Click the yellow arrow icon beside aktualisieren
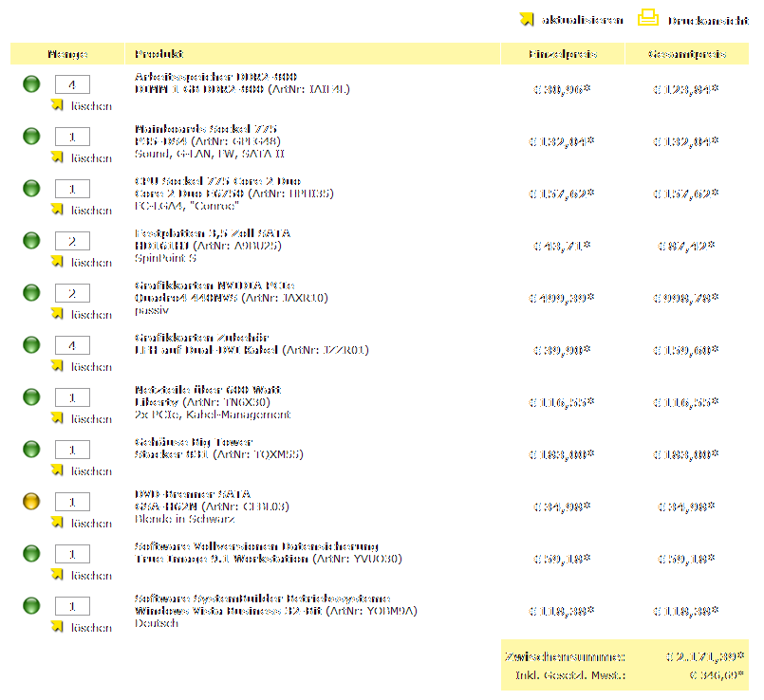This screenshot has height=700, width=764. [528, 19]
